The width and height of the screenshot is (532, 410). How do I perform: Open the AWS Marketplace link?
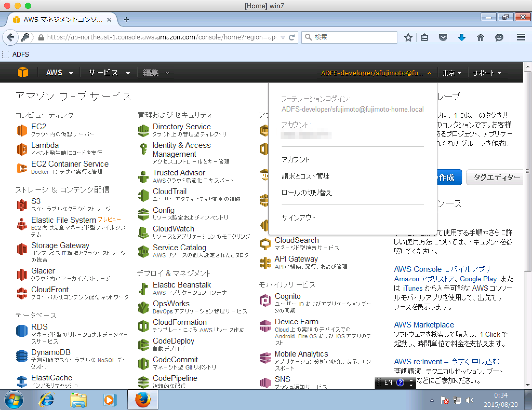[x=424, y=325]
